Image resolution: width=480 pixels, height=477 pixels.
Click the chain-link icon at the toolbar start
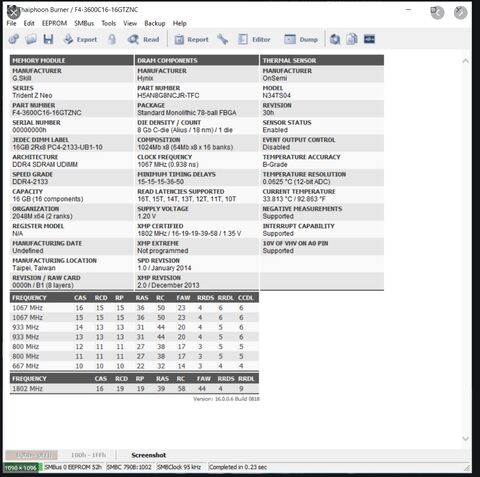tap(13, 39)
